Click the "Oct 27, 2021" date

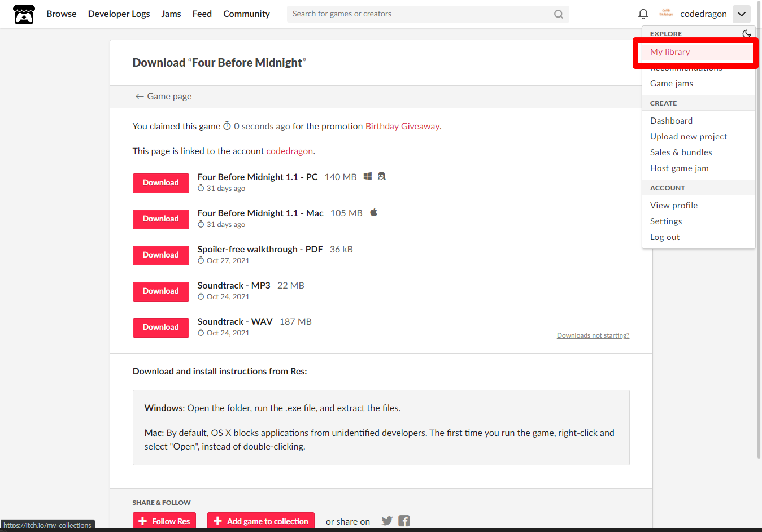(x=228, y=261)
